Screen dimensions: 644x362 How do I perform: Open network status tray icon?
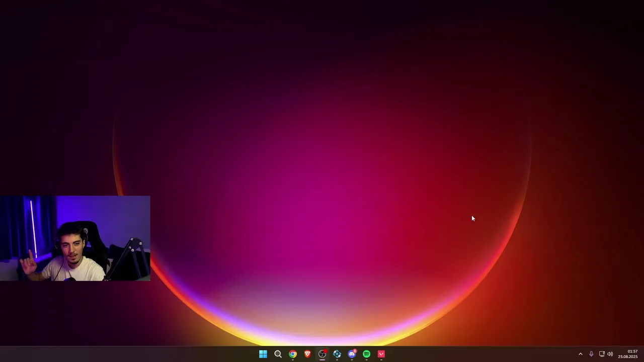(602, 354)
